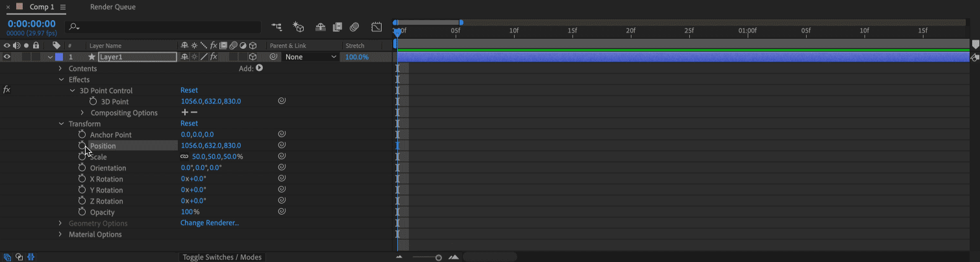Click the search magnifier icon

pos(74,27)
